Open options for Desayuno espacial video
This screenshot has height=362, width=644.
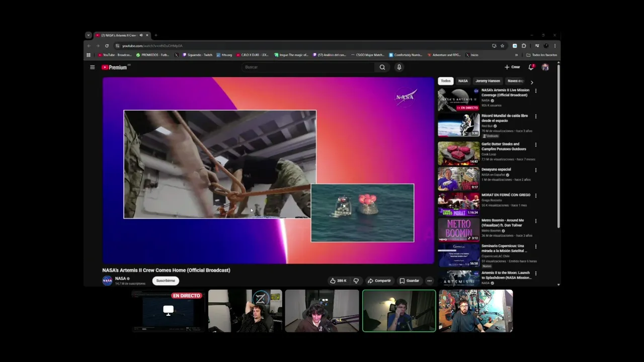pos(535,170)
